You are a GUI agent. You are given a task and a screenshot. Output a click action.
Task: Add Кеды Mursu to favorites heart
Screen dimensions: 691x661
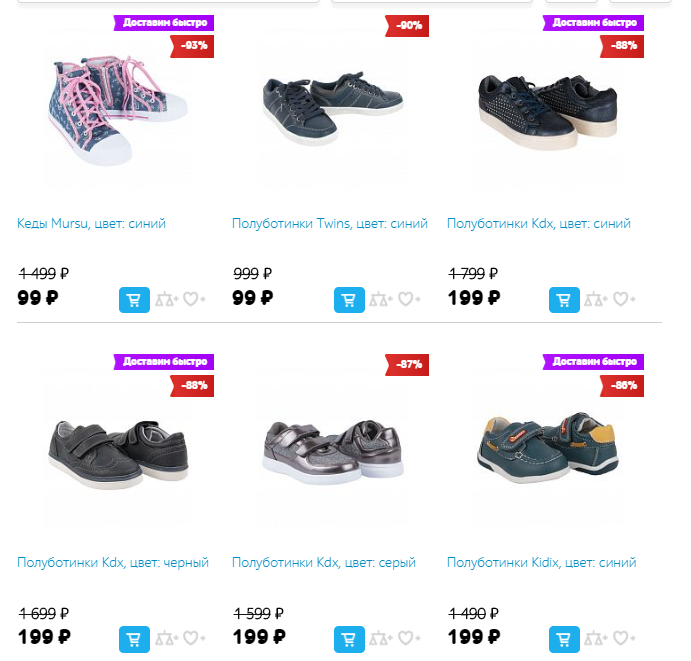coord(194,299)
